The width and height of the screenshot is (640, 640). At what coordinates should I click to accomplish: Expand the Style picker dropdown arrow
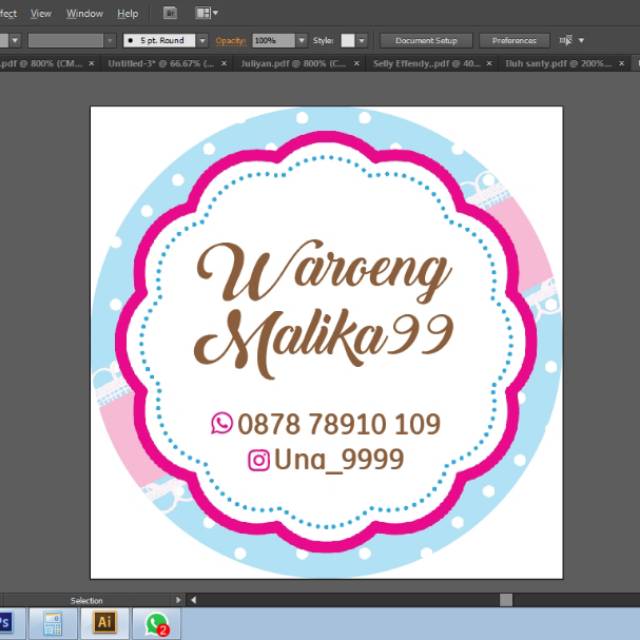[361, 41]
